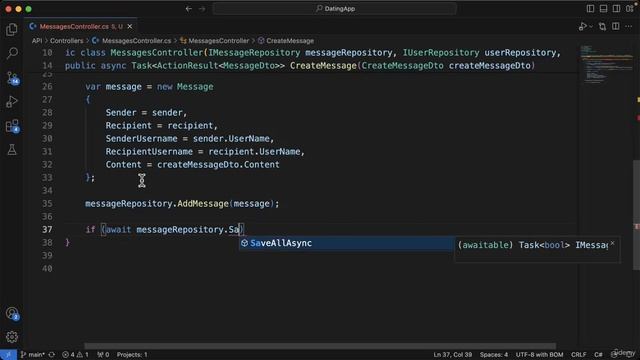The image size is (640, 360).
Task: Click the ports forwarded 0 status item
Action: (103, 355)
